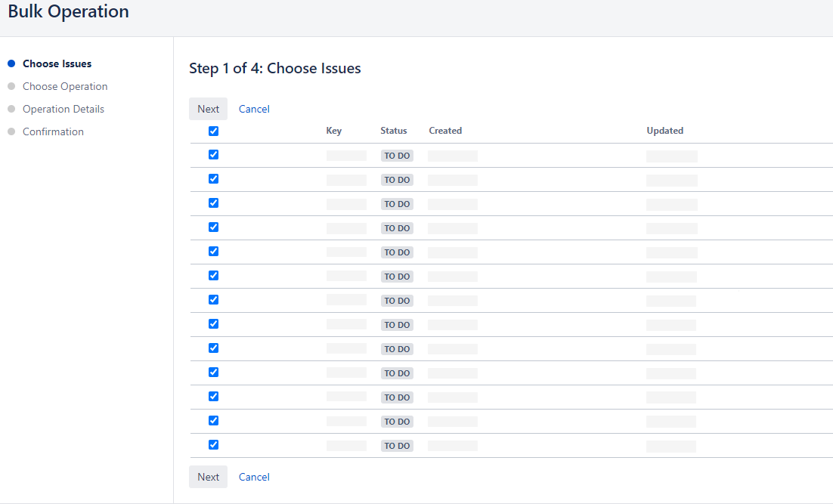Select the TO DO label in the last row
The image size is (833, 504).
click(x=397, y=445)
